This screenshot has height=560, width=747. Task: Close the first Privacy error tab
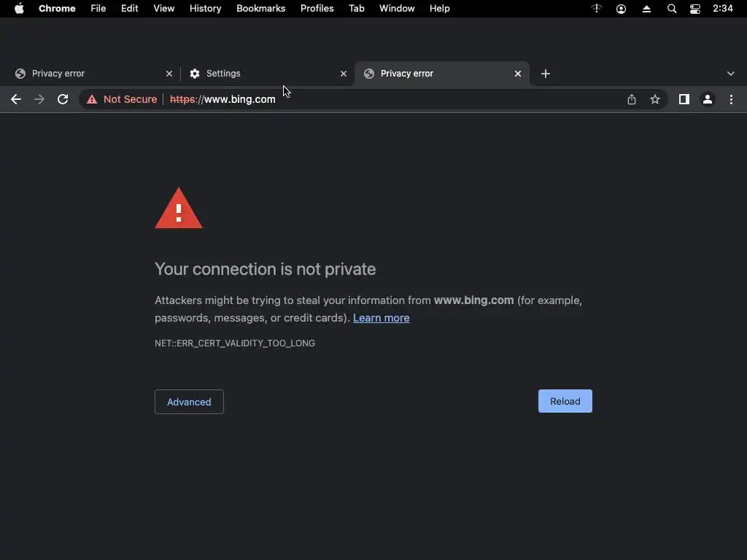click(169, 74)
